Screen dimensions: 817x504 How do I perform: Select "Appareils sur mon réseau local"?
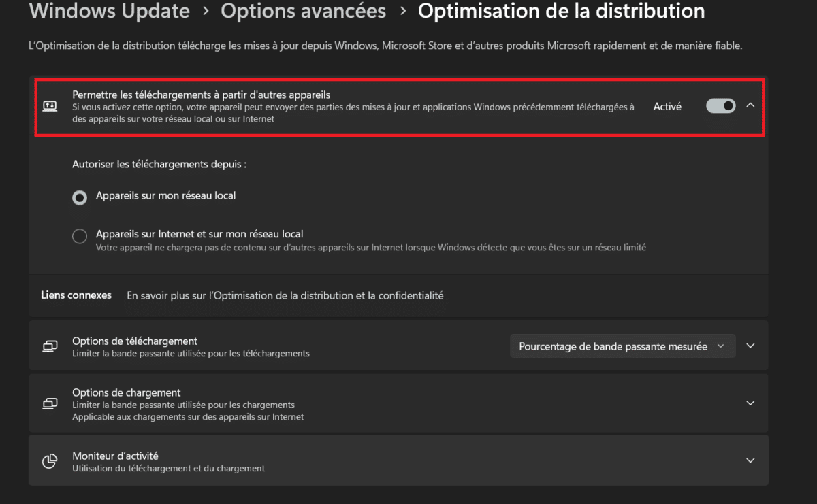point(80,197)
